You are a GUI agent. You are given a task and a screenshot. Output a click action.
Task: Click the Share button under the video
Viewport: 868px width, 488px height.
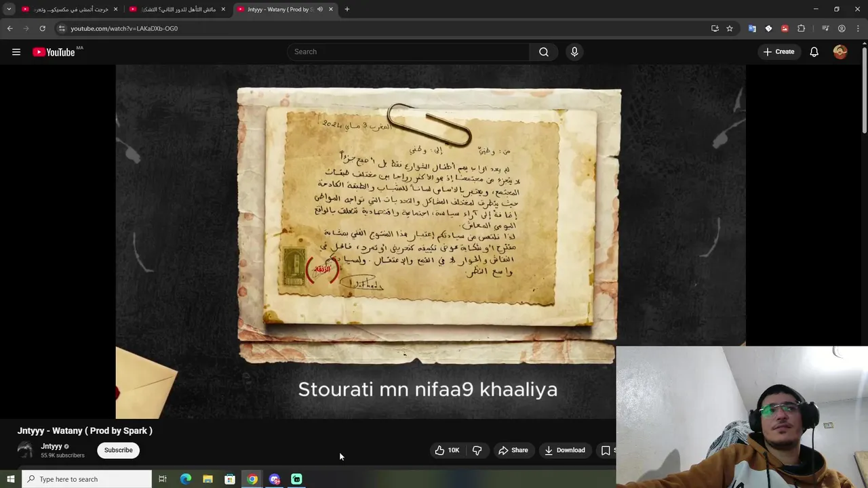click(x=513, y=450)
